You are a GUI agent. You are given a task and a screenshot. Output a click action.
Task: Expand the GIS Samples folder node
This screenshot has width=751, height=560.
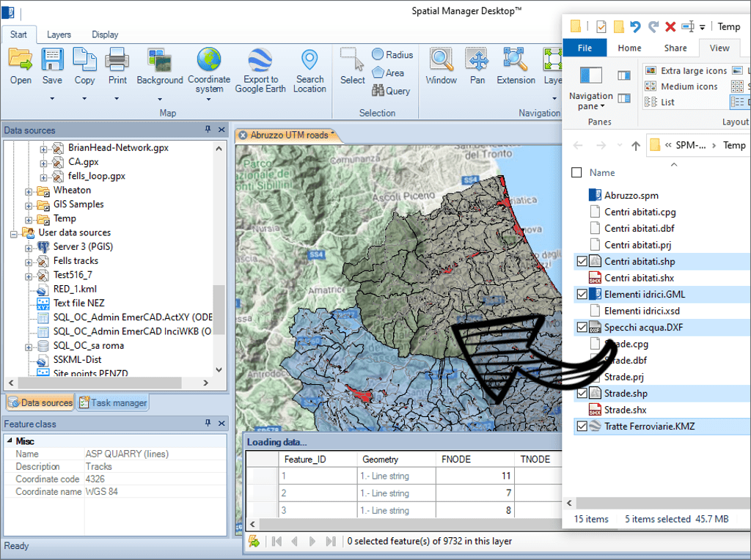(x=29, y=206)
